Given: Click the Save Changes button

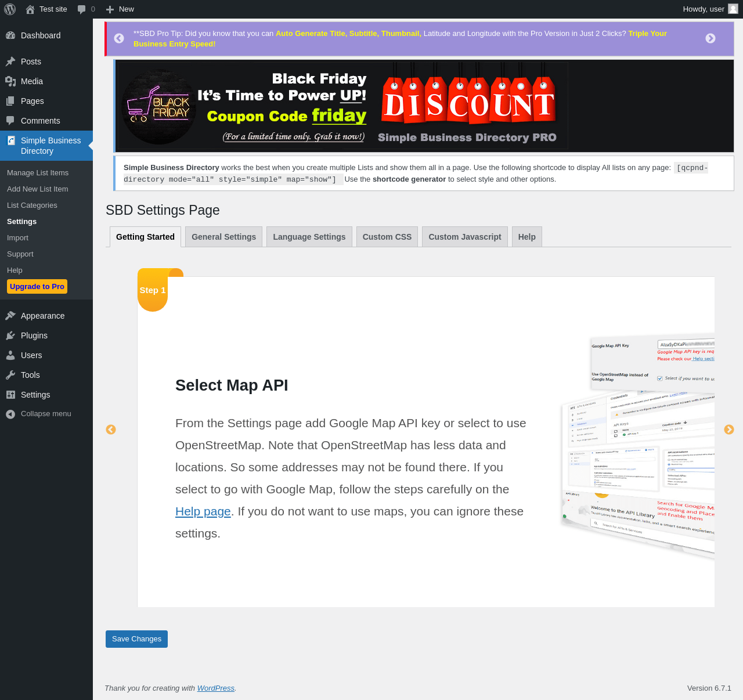Looking at the screenshot, I should [x=136, y=639].
